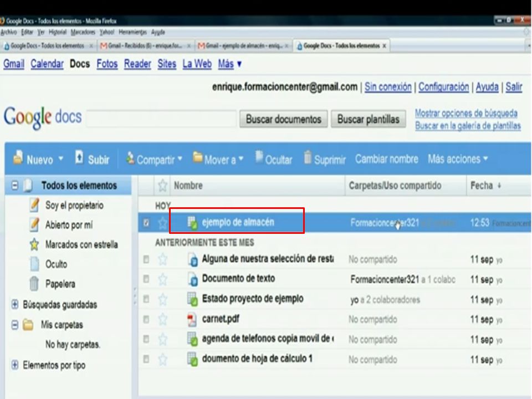Collapse the 'Mis carpetas' tree node
The image size is (532, 399).
pyautogui.click(x=14, y=325)
